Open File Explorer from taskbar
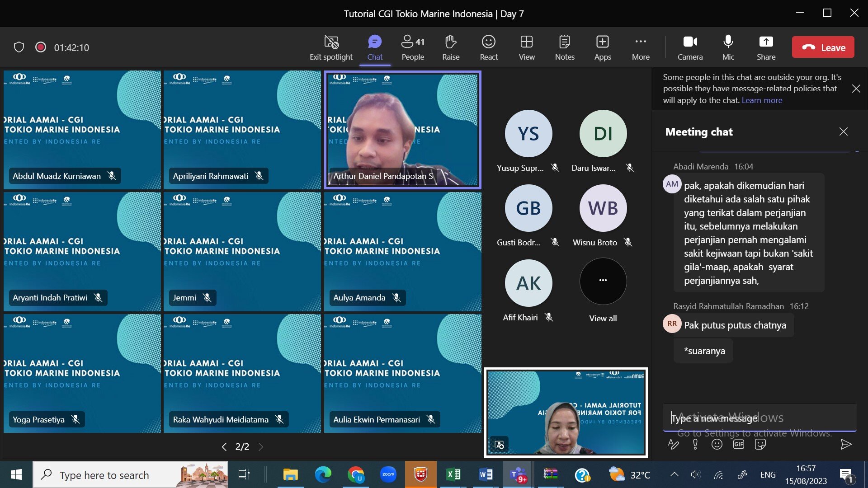The width and height of the screenshot is (868, 488). click(290, 475)
